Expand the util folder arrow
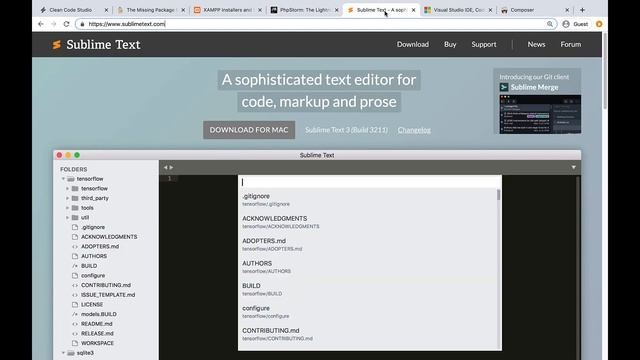The image size is (640, 360). (x=67, y=218)
